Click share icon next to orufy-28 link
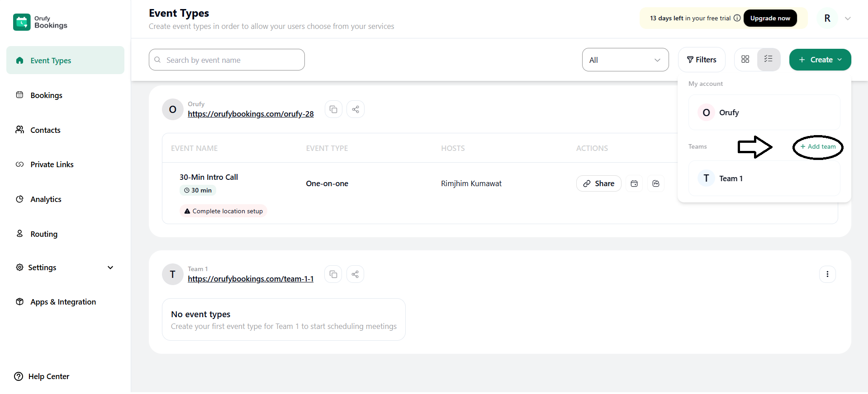The height and width of the screenshot is (394, 868). pyautogui.click(x=356, y=109)
